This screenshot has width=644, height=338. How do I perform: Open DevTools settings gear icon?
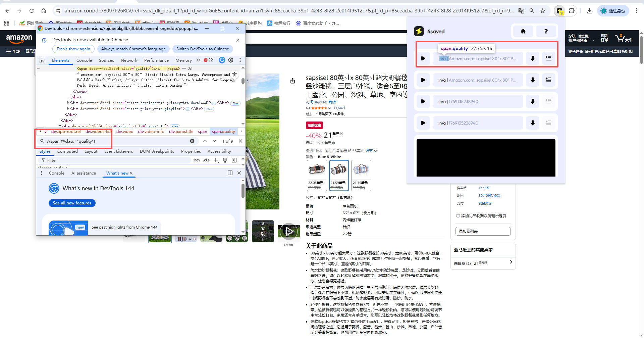click(231, 60)
